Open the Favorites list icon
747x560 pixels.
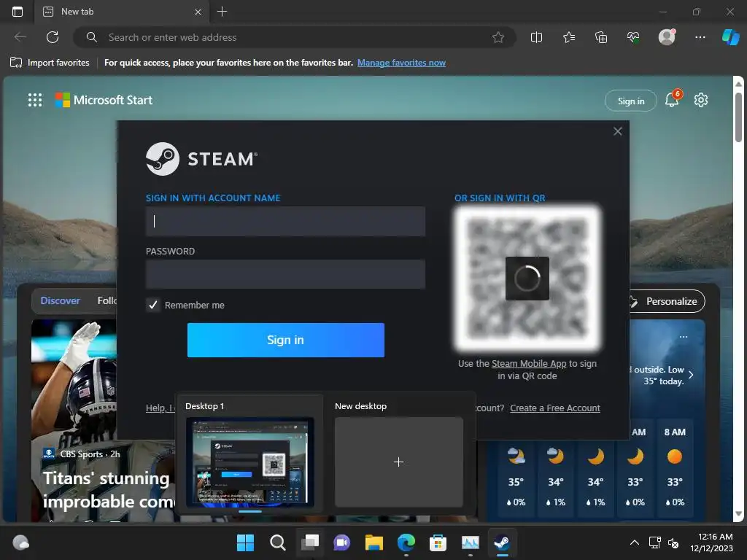[x=569, y=37]
